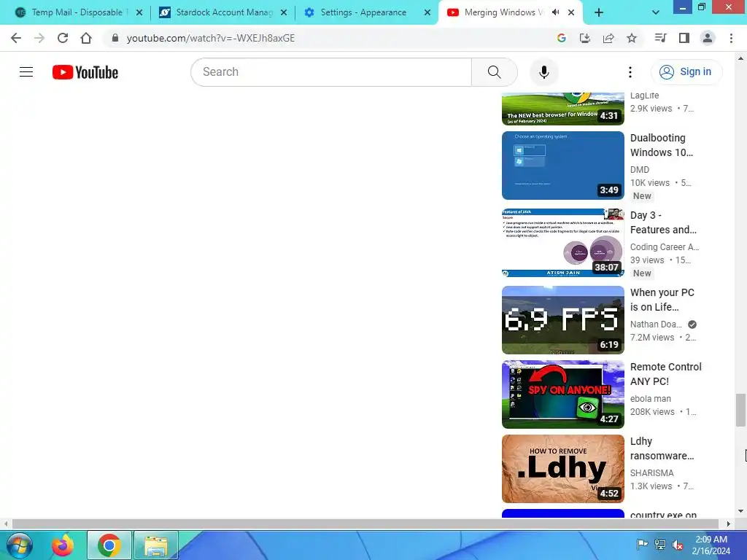Click the vertical page scrollbar thumb
The height and width of the screenshot is (560, 747).
coord(740,410)
